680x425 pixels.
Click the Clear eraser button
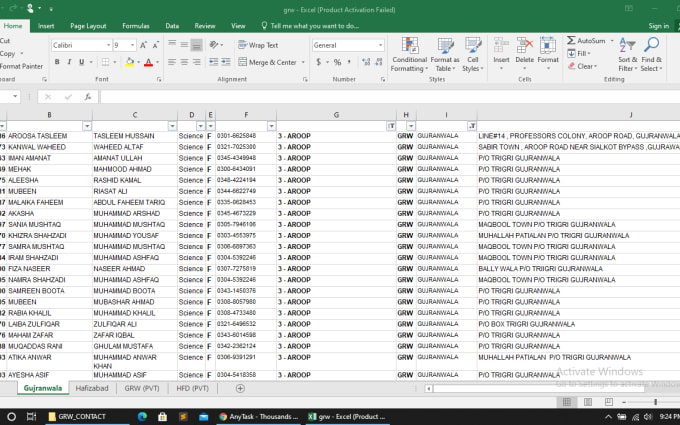582,66
